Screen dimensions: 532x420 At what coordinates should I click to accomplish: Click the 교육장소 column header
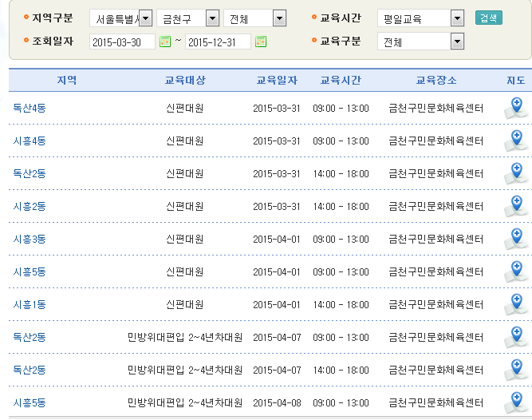(x=436, y=80)
